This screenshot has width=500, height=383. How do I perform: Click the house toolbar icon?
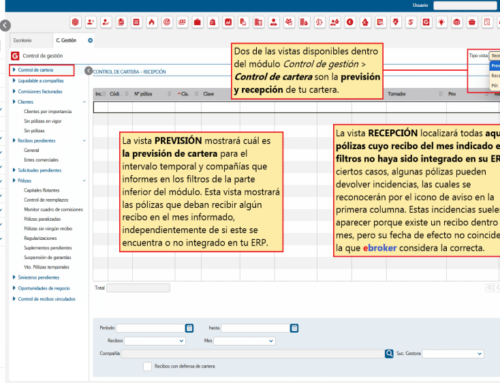click(x=365, y=22)
